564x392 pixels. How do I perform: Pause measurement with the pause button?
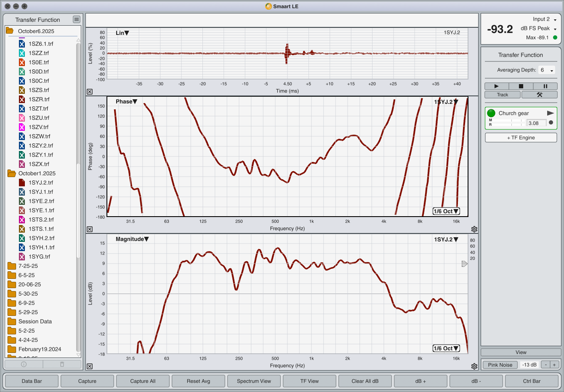click(x=545, y=86)
